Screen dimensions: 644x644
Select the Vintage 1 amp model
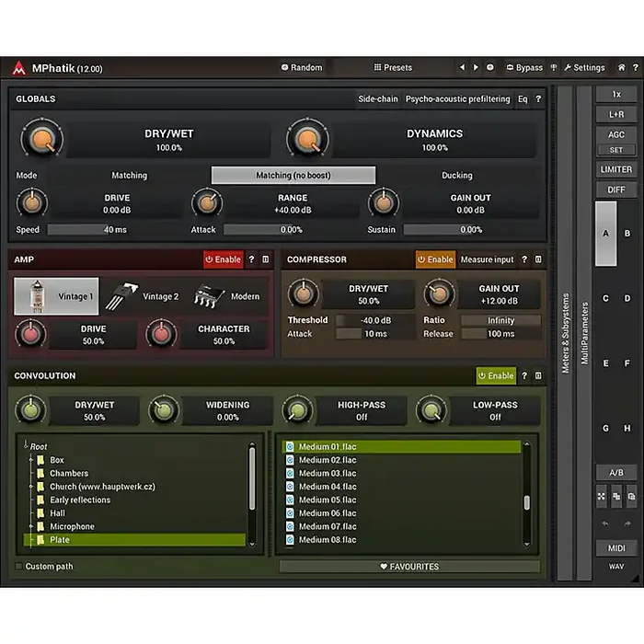[56, 296]
